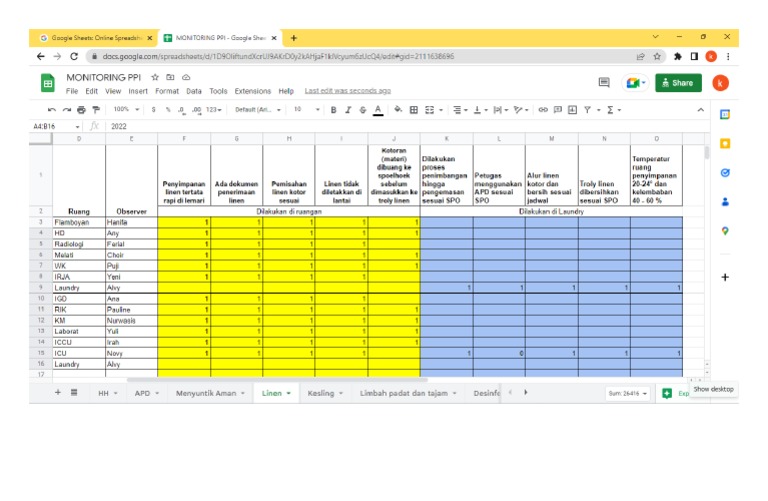
Task: Open the zoom 100% dropdown
Action: coord(126,110)
